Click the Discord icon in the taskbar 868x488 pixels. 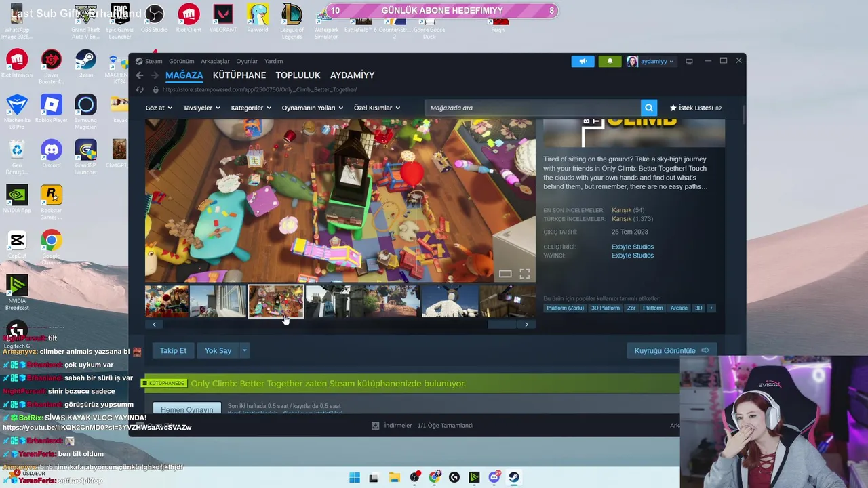click(494, 477)
